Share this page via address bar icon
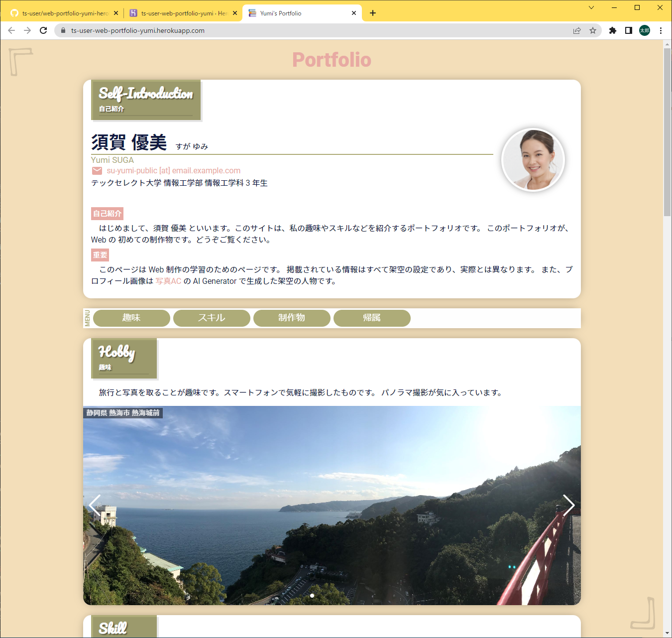 pos(577,30)
